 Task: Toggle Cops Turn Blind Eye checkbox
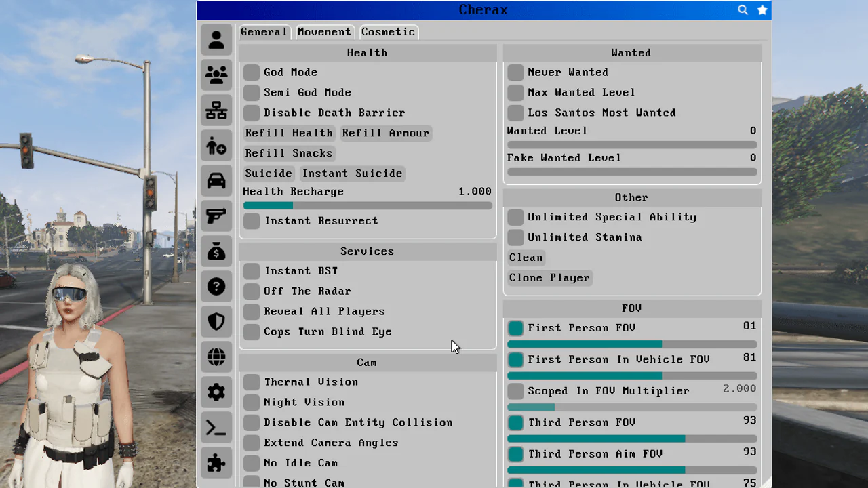[x=252, y=332]
